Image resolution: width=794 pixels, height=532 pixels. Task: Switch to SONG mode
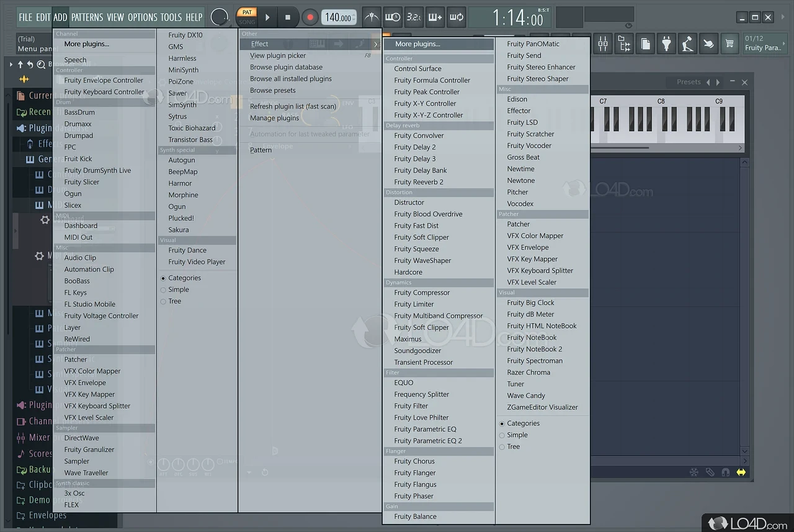tap(247, 22)
